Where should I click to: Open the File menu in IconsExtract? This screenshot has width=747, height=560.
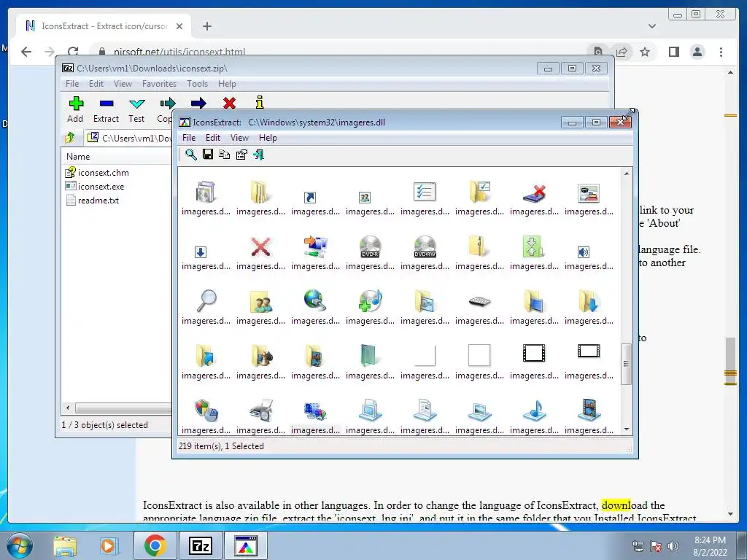pos(189,138)
